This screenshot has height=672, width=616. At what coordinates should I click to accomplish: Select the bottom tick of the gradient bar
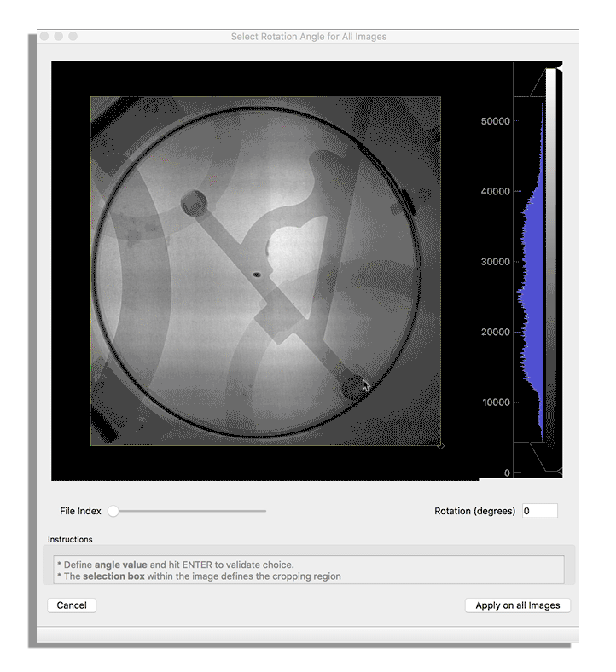pos(560,471)
